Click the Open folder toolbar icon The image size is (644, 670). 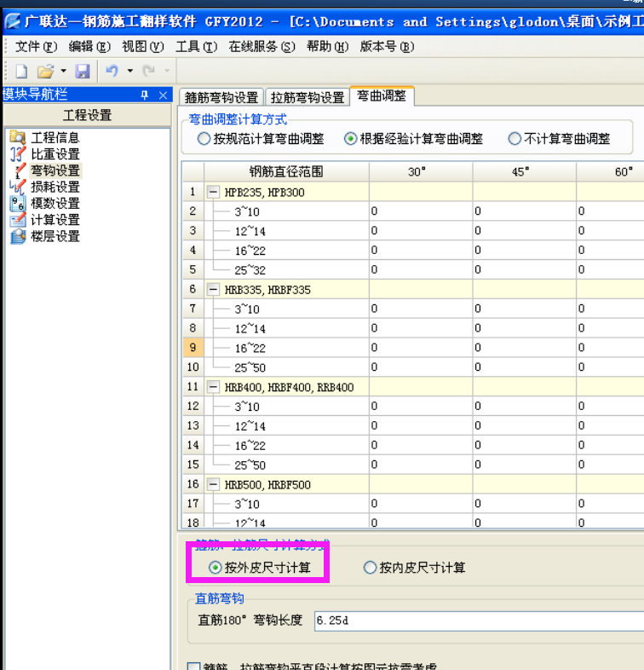45,71
